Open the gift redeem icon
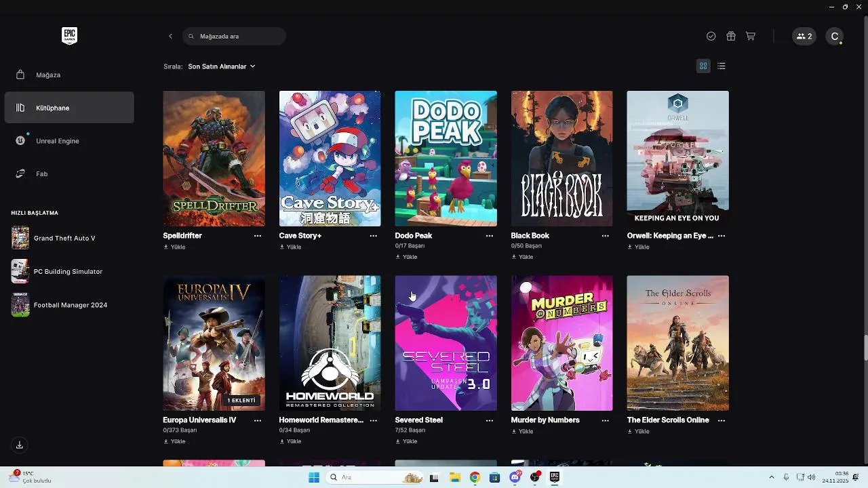 pyautogui.click(x=730, y=37)
